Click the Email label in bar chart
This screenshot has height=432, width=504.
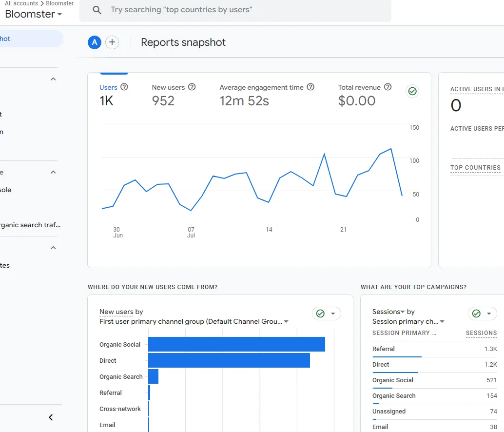tap(107, 425)
